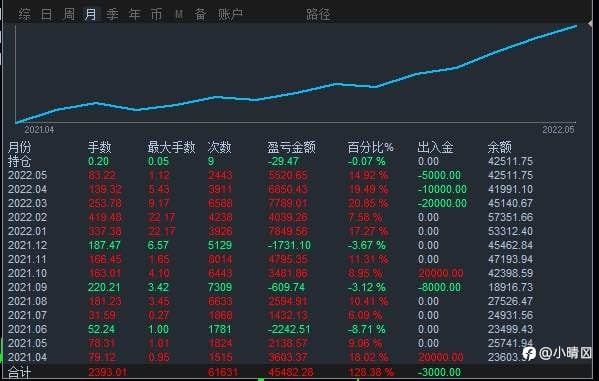Open the 账户 account tab
This screenshot has height=381, width=599.
[230, 15]
